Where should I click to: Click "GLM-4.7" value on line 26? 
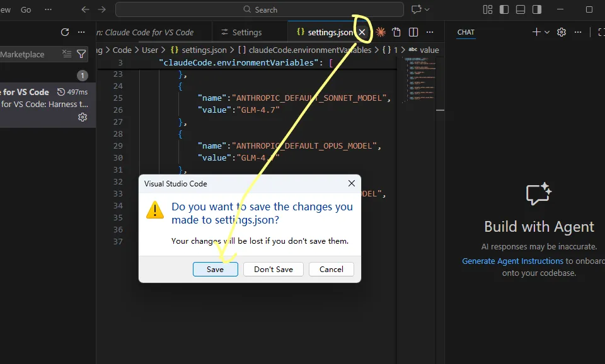258,110
